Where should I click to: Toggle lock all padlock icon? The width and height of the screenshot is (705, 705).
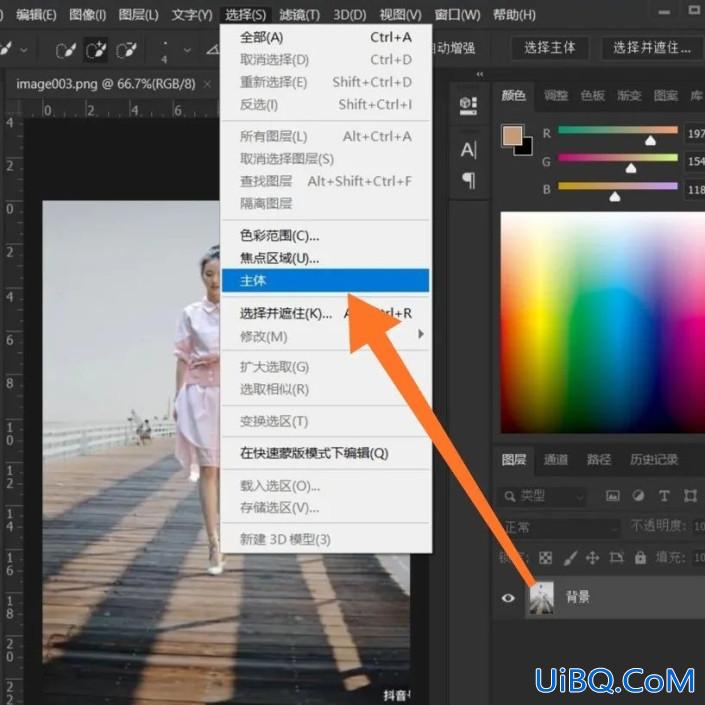640,558
